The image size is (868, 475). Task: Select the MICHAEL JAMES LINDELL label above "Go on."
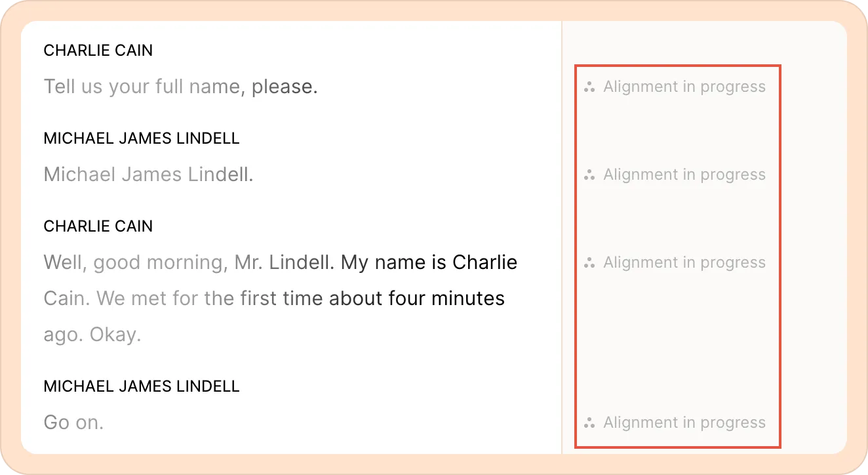click(142, 386)
